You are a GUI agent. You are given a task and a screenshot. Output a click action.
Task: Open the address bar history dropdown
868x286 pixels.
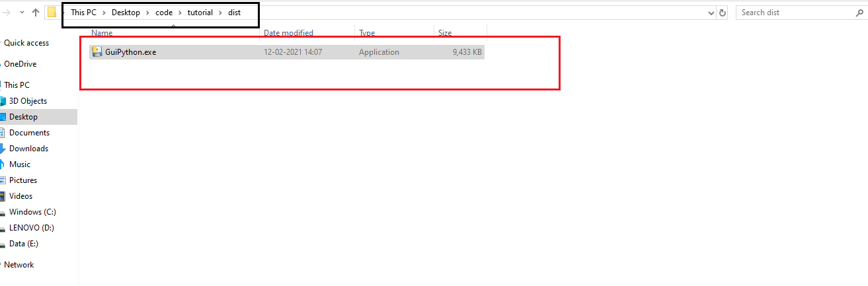click(x=711, y=13)
